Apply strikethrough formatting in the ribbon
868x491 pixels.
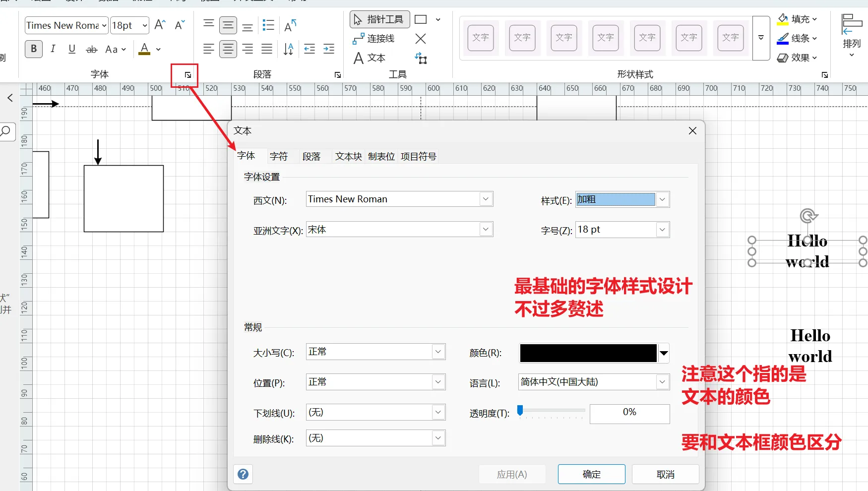[92, 49]
